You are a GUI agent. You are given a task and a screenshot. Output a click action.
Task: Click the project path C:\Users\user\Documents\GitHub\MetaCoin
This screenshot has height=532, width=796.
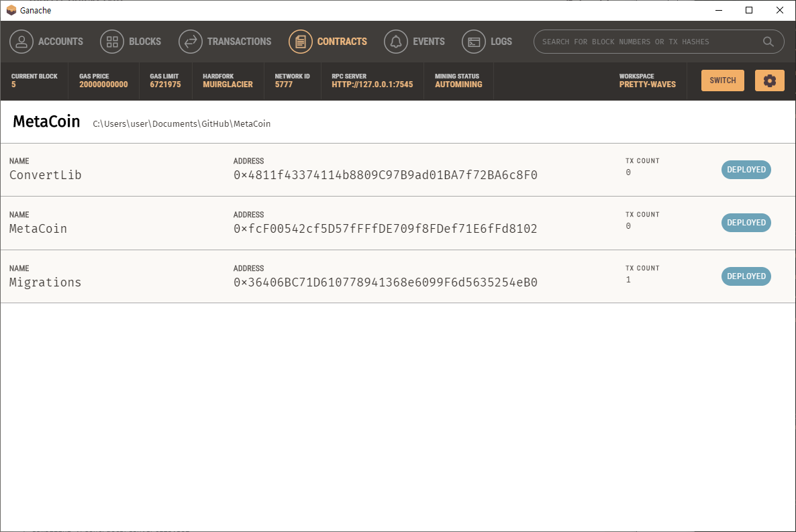(181, 124)
